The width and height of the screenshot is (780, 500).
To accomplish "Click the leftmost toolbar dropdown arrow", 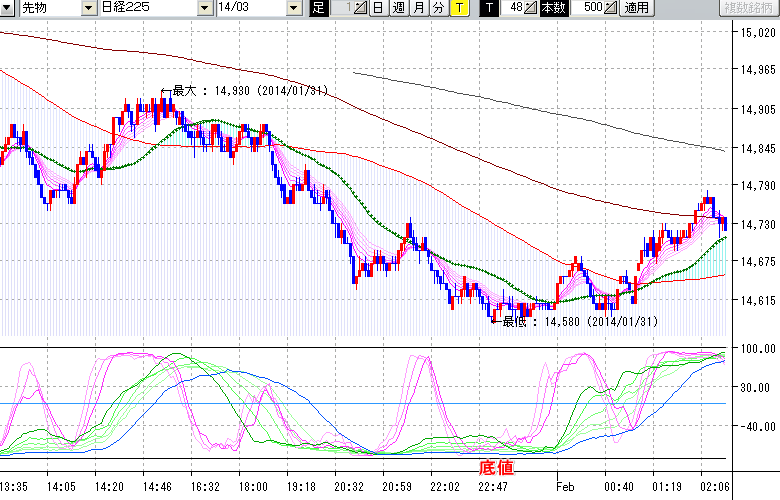I will (x=8, y=8).
